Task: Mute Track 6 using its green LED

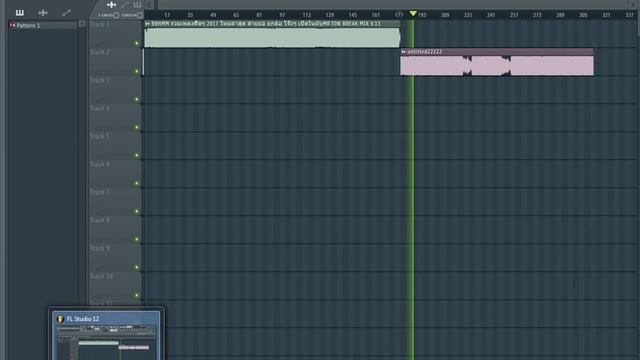Action: (137, 183)
